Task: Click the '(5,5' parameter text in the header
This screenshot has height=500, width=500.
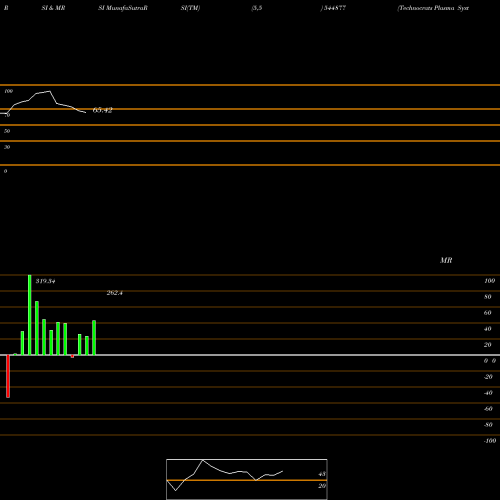Action: click(x=257, y=8)
